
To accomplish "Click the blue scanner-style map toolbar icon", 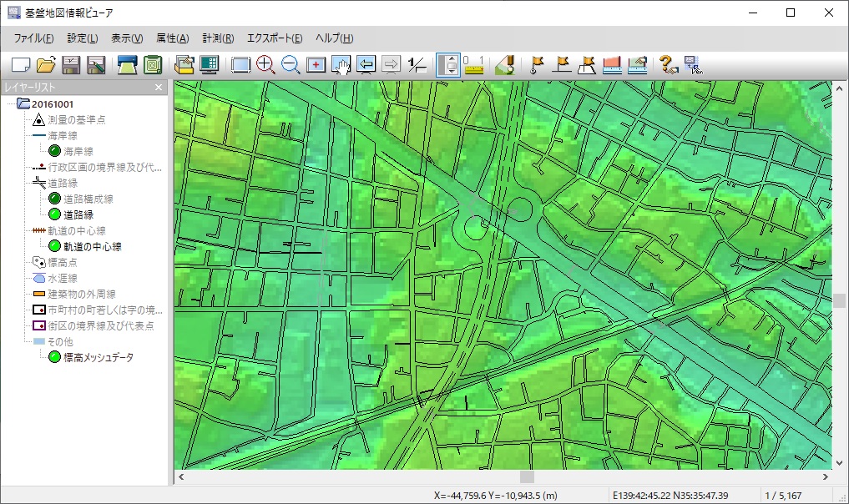I will [x=128, y=65].
